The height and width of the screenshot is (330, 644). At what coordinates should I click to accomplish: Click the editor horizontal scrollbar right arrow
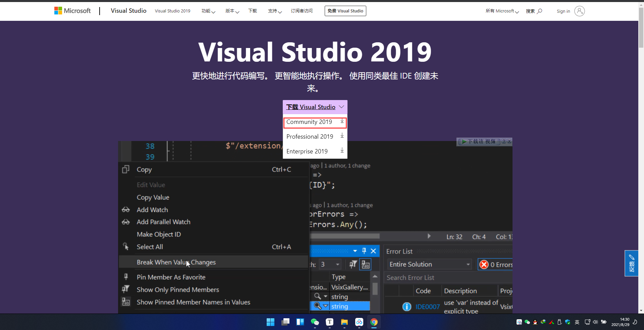pyautogui.click(x=429, y=236)
